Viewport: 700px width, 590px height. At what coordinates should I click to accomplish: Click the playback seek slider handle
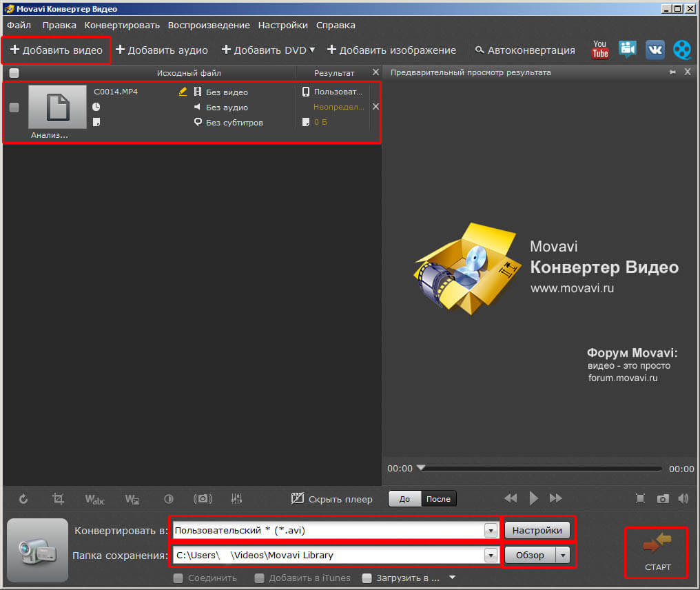pos(421,467)
